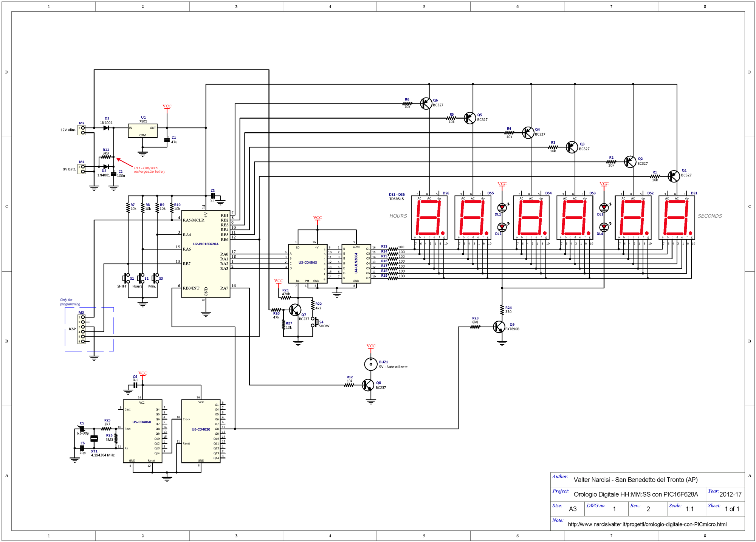Click the S1 SHIFT pushbutton
The image size is (756, 542).
(127, 279)
